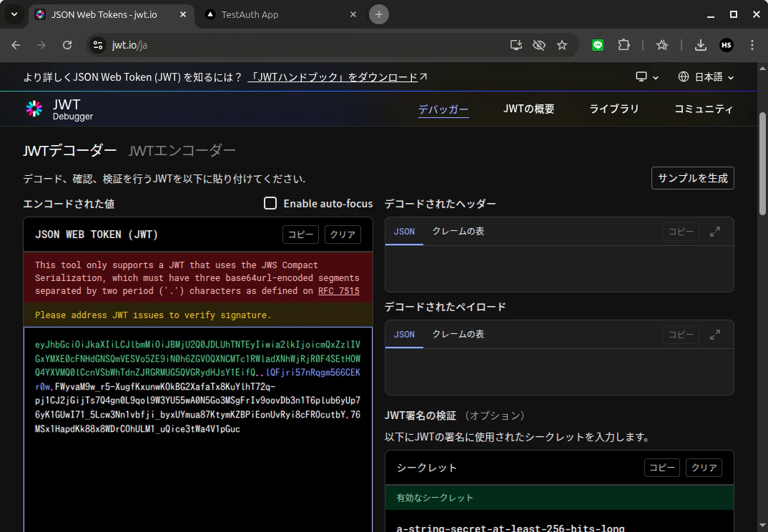Copy the encoded JSON Web Token
The width and height of the screenshot is (768, 532).
pyautogui.click(x=300, y=235)
